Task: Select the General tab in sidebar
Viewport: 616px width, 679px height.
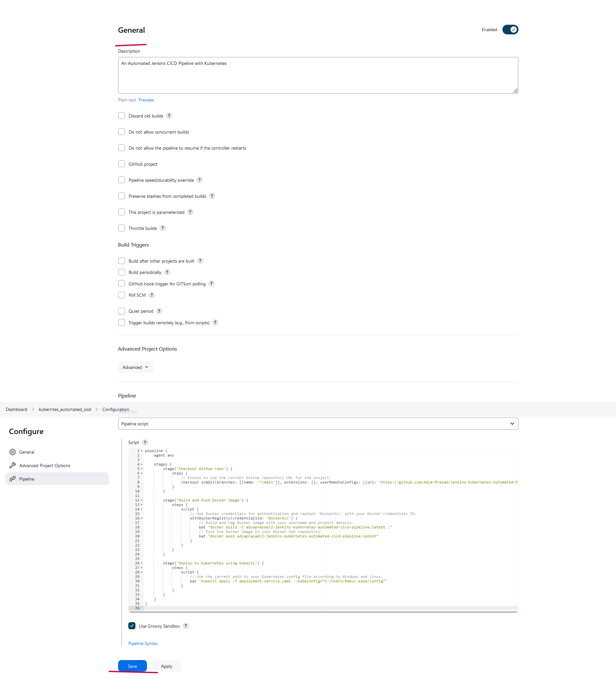Action: (x=27, y=452)
